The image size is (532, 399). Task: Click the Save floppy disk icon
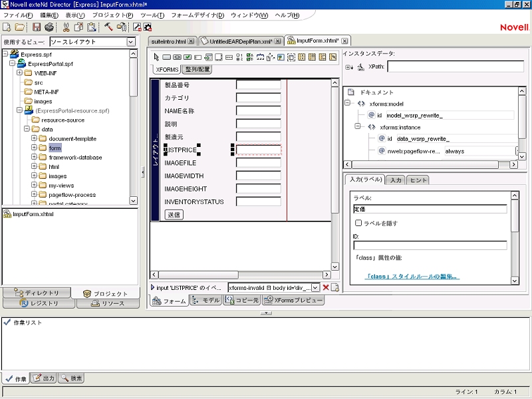[37, 27]
